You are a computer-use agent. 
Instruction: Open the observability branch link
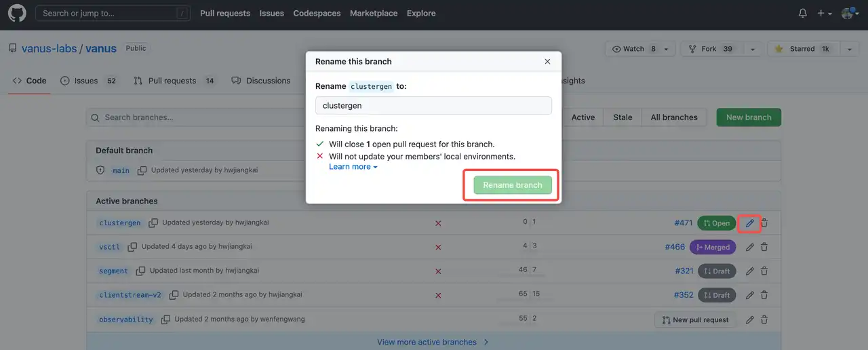pyautogui.click(x=126, y=319)
